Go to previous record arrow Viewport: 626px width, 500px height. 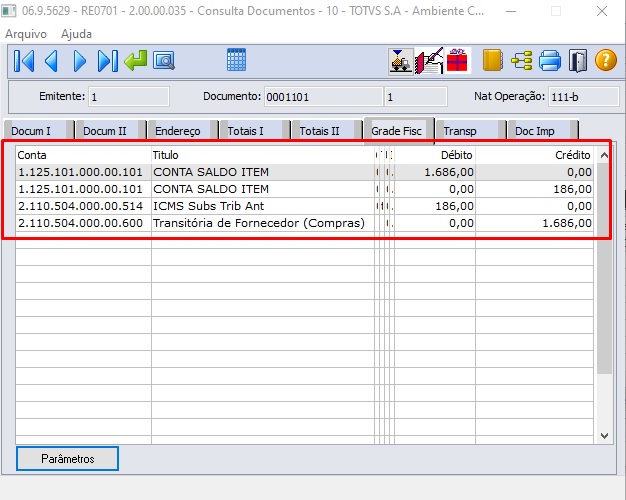coord(52,61)
